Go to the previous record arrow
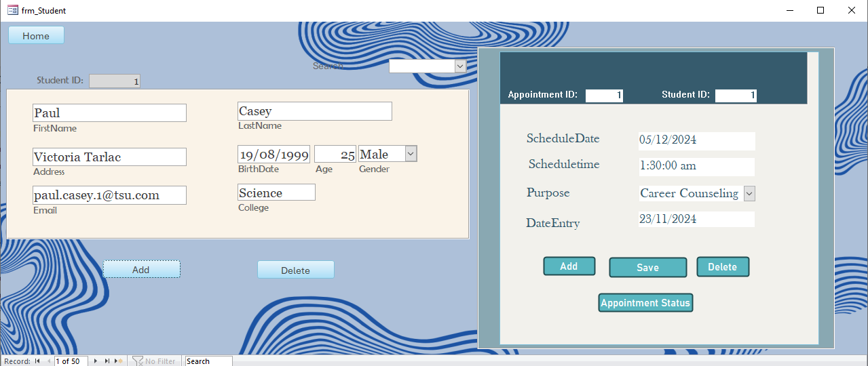This screenshot has width=868, height=366. point(48,361)
